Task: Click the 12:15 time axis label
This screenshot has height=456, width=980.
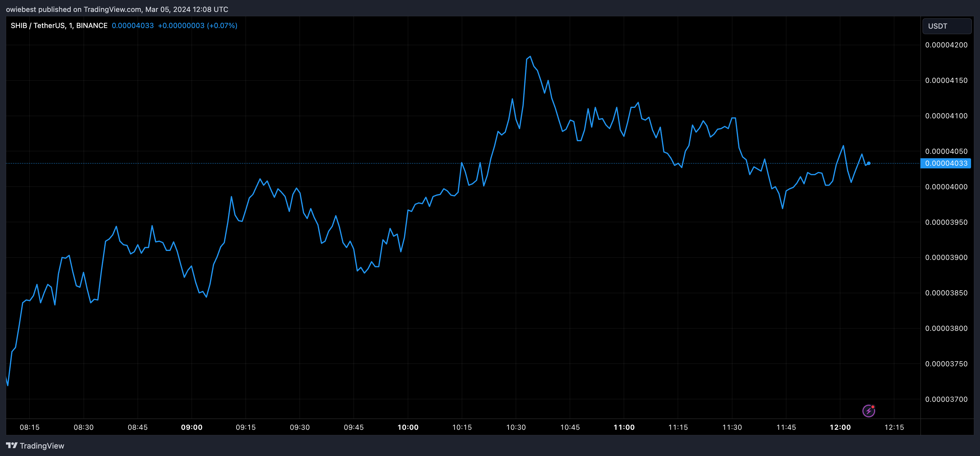Action: tap(894, 427)
